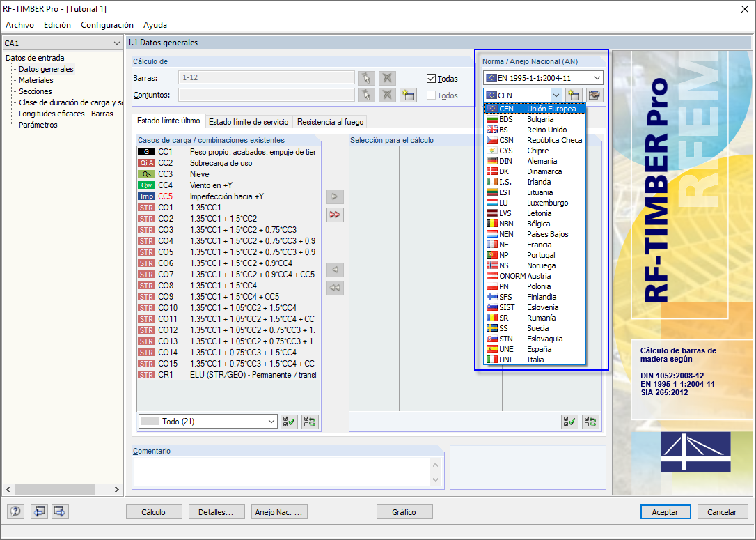Select load case CC5 Imperfección hacia +Y
The width and height of the screenshot is (756, 540).
228,196
